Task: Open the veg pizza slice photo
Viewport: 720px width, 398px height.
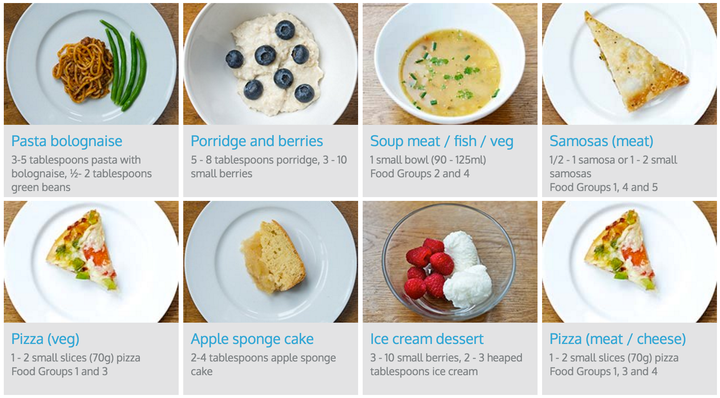Action: pyautogui.click(x=91, y=262)
